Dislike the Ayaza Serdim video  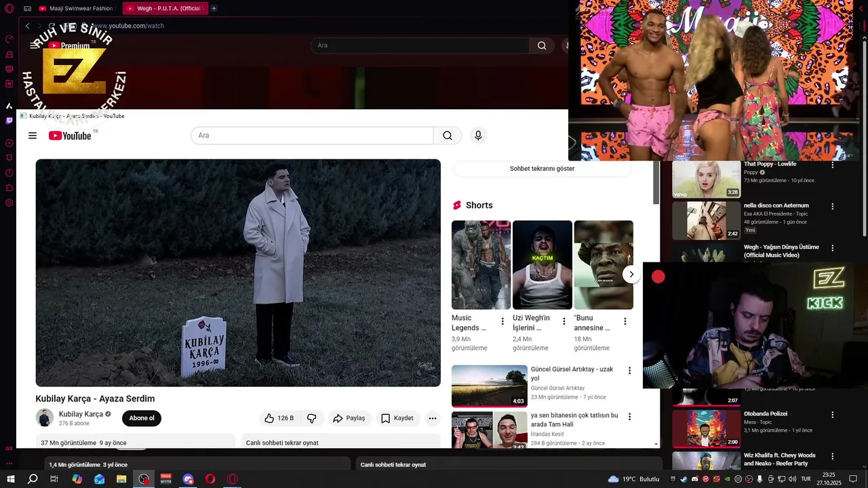312,418
